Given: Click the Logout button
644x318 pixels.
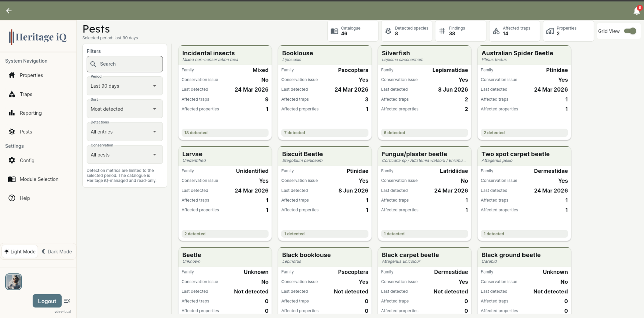Looking at the screenshot, I should point(47,301).
